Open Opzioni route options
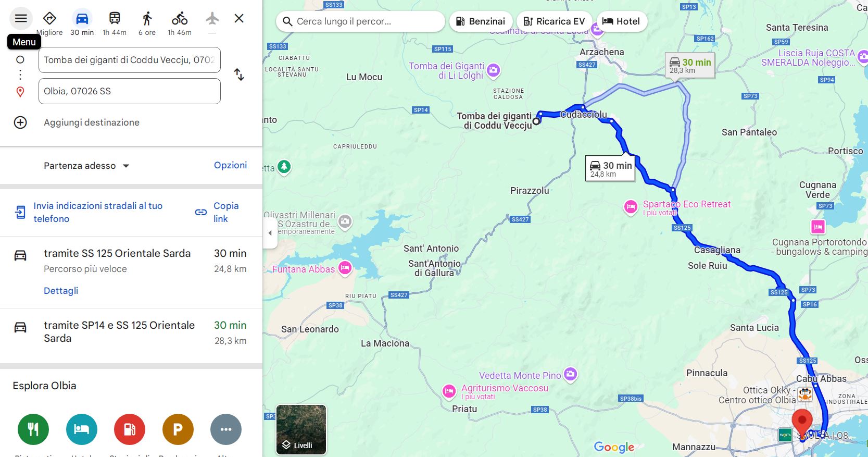The image size is (868, 457). point(231,165)
